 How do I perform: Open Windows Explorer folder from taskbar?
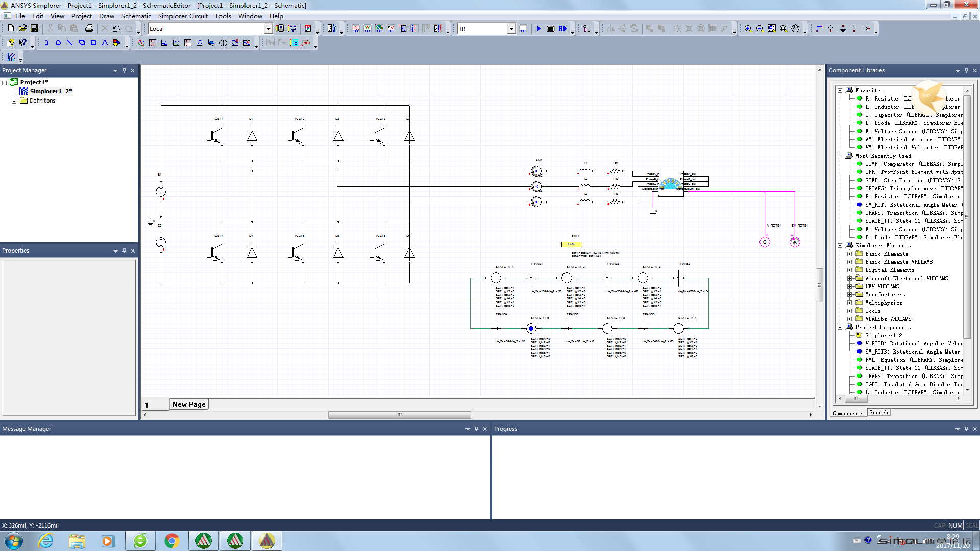coord(77,541)
